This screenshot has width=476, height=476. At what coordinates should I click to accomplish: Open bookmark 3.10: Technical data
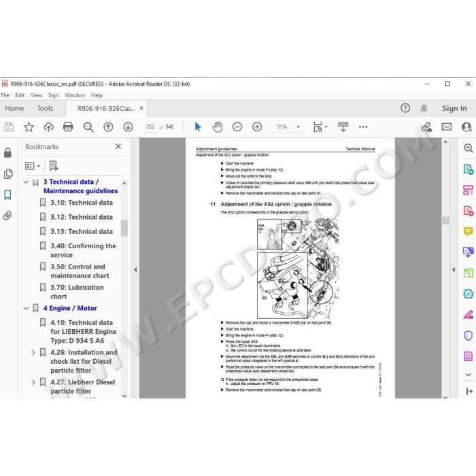82,203
